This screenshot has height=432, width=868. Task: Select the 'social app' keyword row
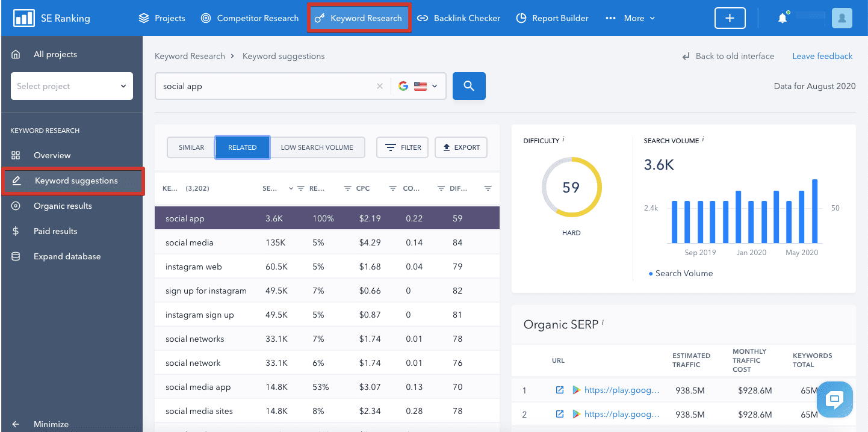coord(327,218)
